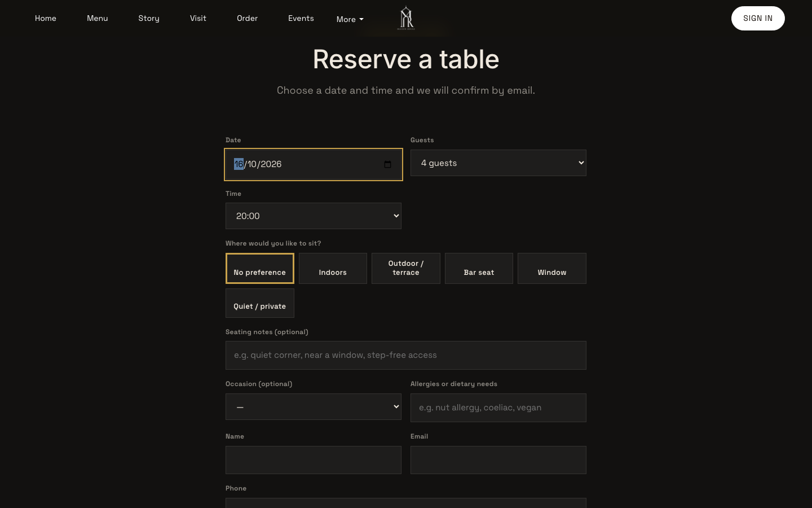Select the Quiet / private seating option
812x508 pixels.
click(x=260, y=303)
